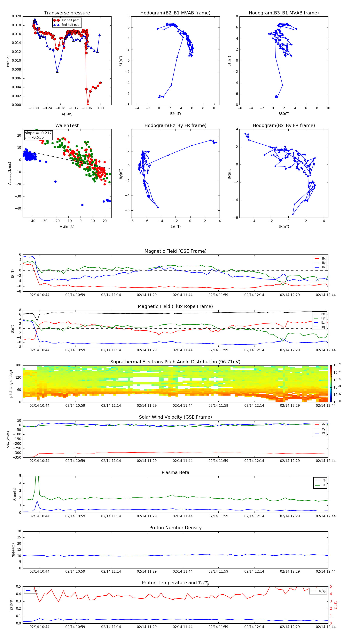Click the Hodogram(Bx_By FR frame) title
Viewport: 351px width, 644px height.
(284, 125)
